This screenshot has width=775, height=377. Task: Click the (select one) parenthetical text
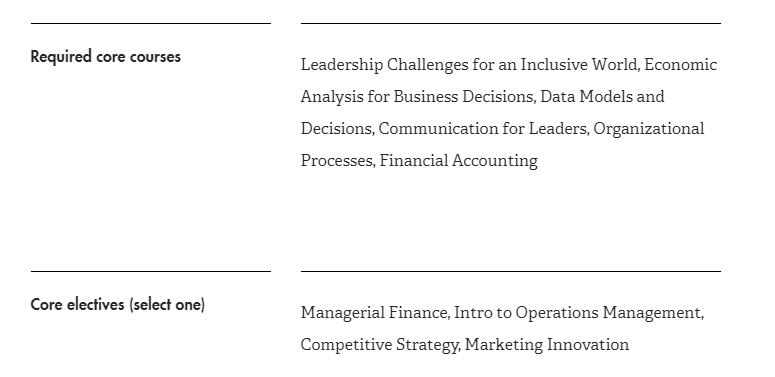167,304
